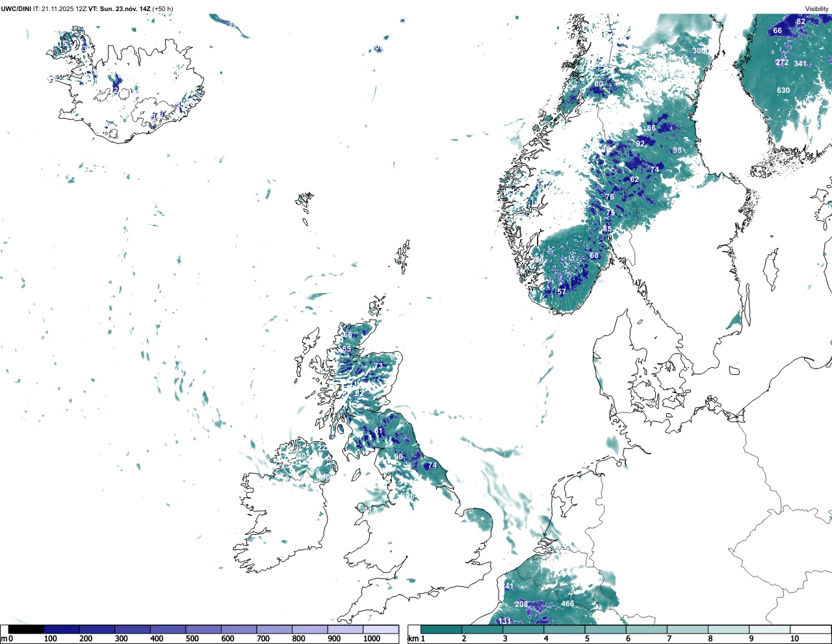Screen dimensions: 832x644
Task: Select the 630 value over Finland
Action: [x=783, y=90]
